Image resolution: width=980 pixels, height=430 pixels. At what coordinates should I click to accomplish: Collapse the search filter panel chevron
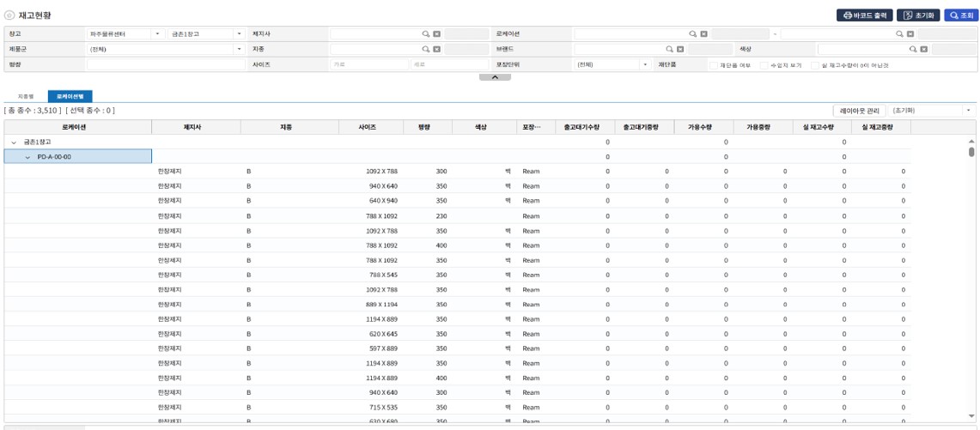tap(495, 77)
